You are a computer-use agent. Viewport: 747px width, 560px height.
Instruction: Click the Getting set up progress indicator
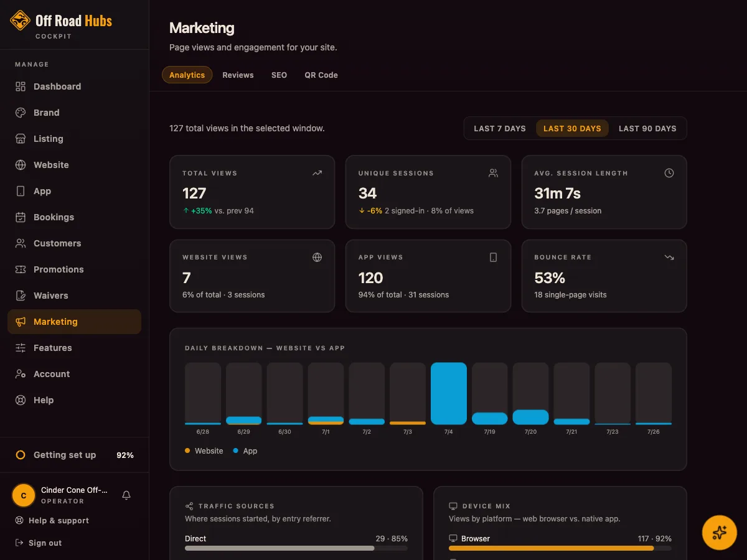[x=75, y=455]
